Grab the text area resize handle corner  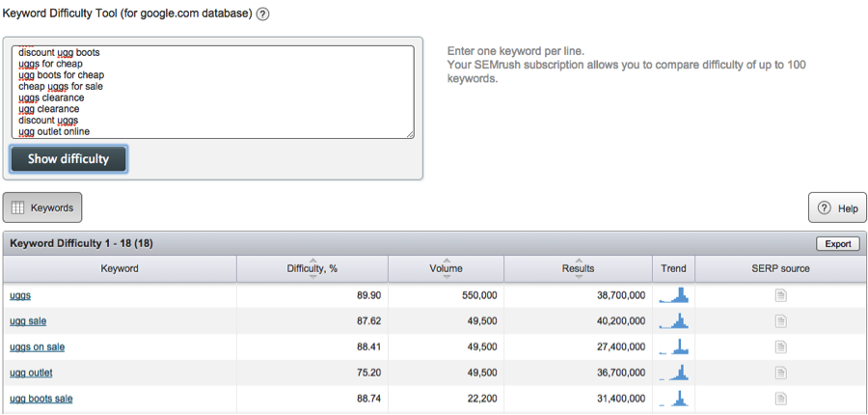click(410, 134)
